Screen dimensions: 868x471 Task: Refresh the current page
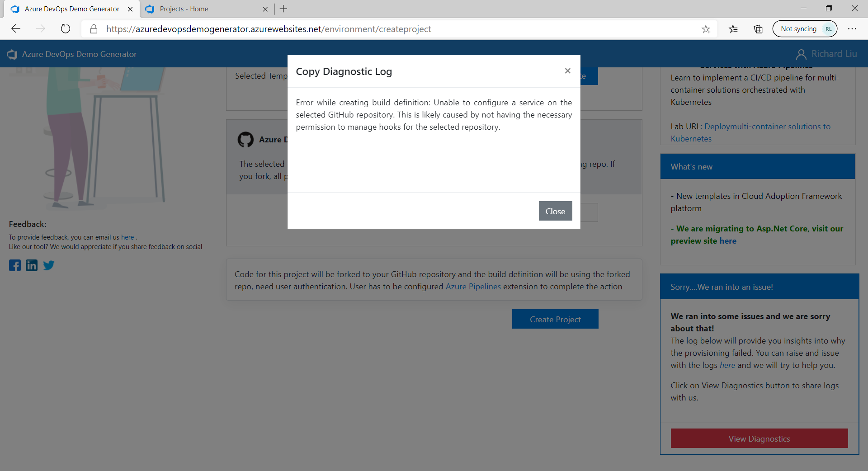66,28
